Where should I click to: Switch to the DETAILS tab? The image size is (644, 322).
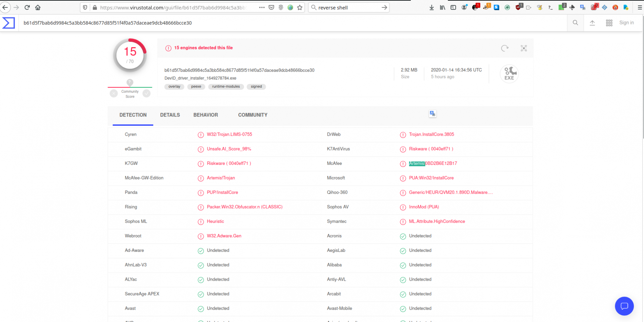pyautogui.click(x=170, y=115)
